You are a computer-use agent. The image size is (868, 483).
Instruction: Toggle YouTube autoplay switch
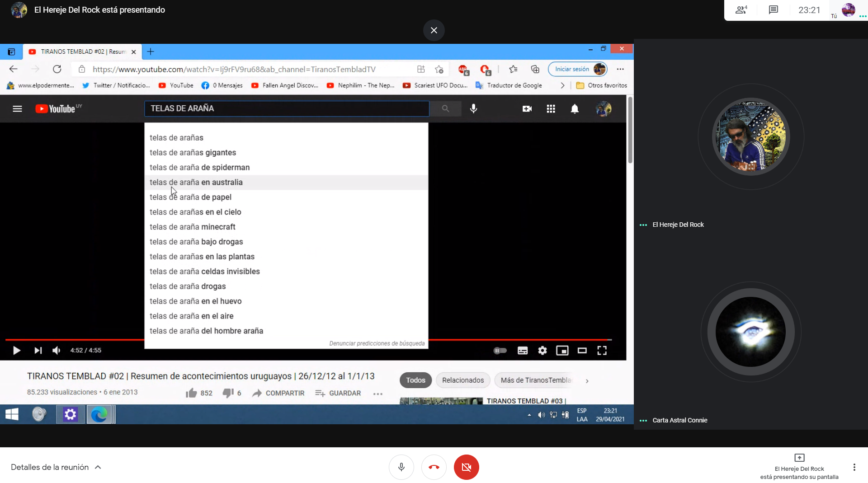500,351
